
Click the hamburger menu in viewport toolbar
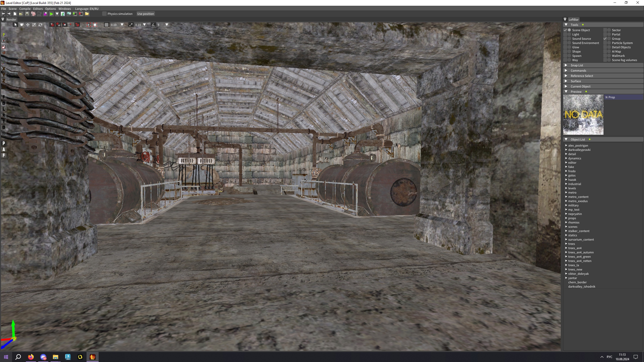tap(4, 25)
